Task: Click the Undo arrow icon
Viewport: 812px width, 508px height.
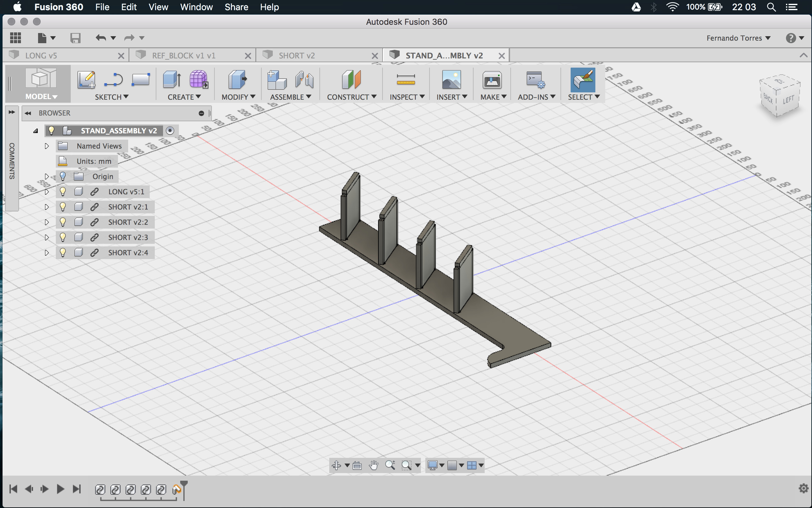Action: pos(101,38)
